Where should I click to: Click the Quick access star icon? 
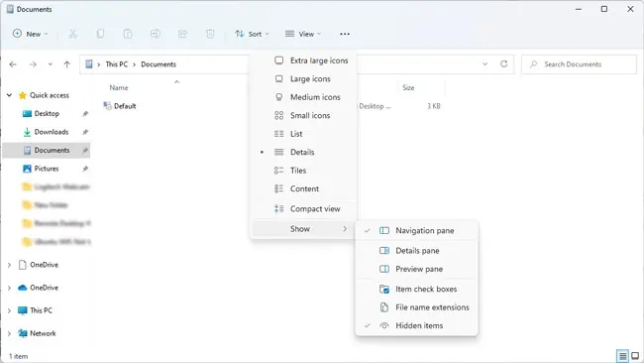(x=23, y=95)
